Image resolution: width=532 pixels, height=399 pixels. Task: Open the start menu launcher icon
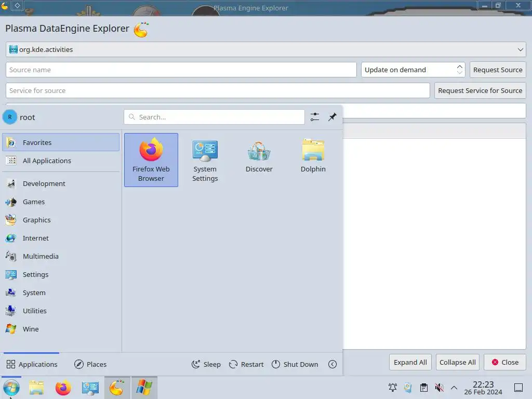tap(11, 388)
